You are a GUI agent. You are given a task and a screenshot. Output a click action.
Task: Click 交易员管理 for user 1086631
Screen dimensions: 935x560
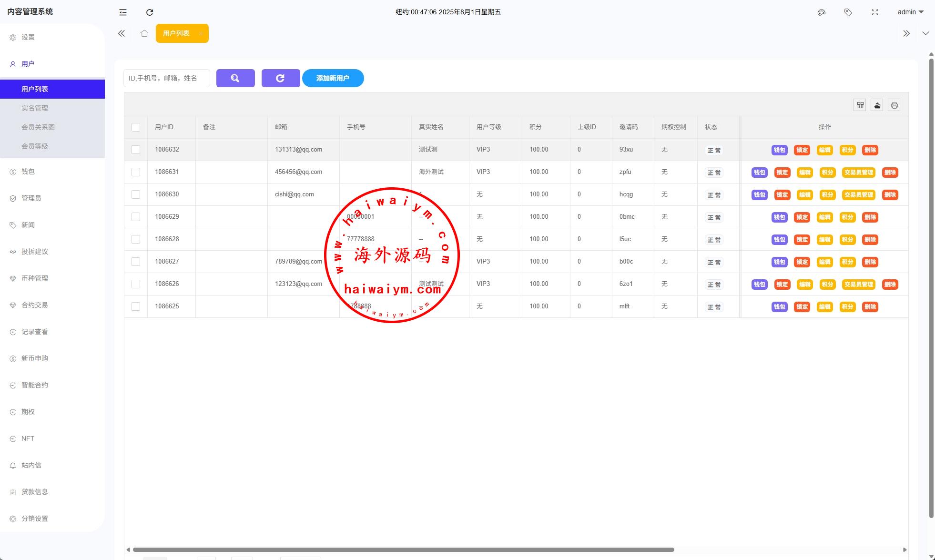(x=858, y=173)
